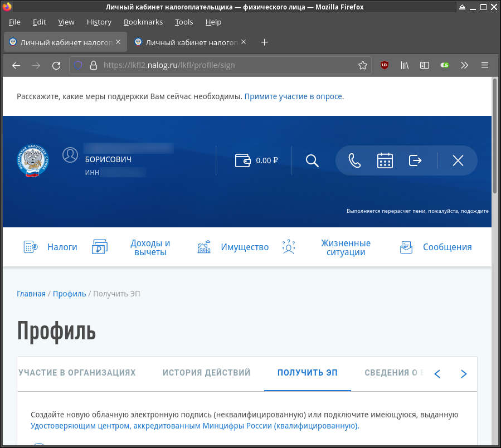Switch to История действий tab
This screenshot has height=448, width=501.
click(206, 373)
